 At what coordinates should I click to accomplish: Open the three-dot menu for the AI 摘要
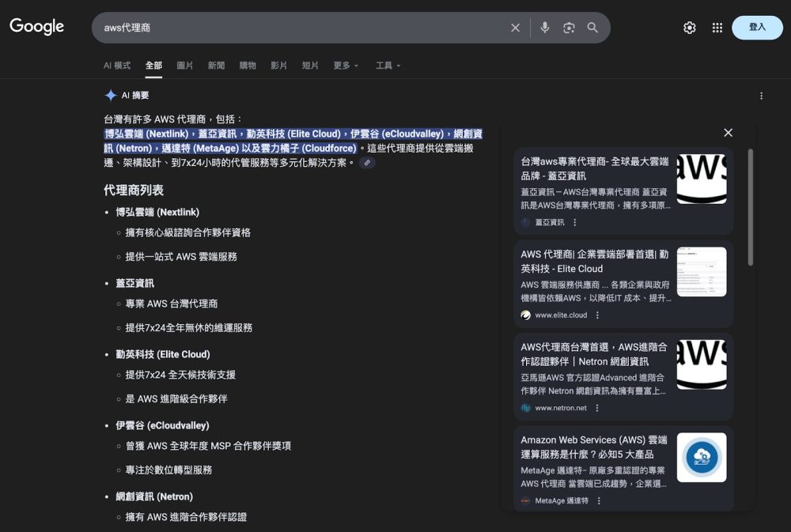(761, 96)
